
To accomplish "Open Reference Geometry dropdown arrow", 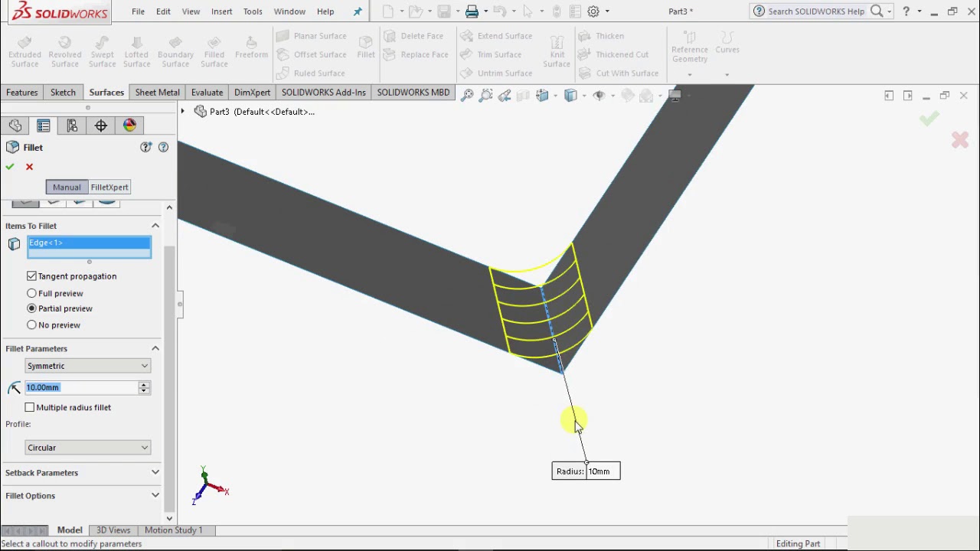I will tap(690, 74).
